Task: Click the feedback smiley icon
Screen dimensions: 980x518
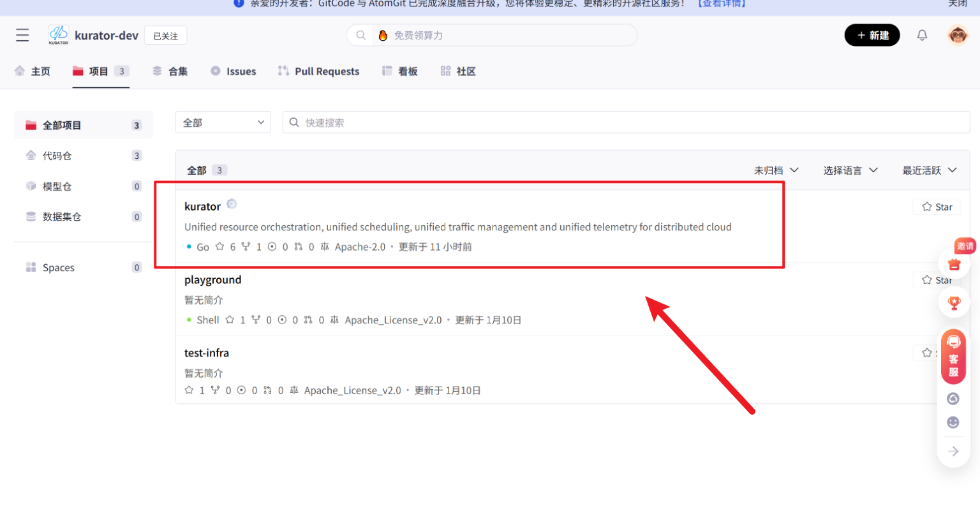Action: coord(953,422)
